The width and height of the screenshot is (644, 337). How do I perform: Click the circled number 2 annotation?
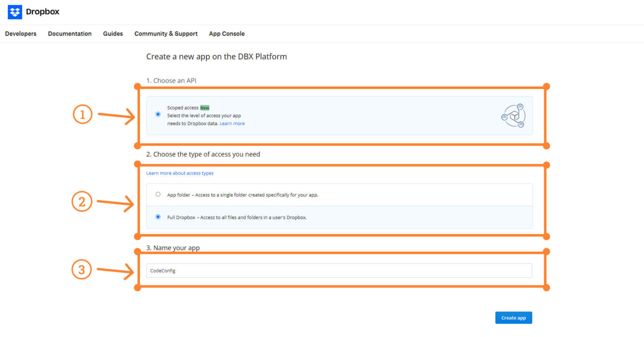pos(82,201)
